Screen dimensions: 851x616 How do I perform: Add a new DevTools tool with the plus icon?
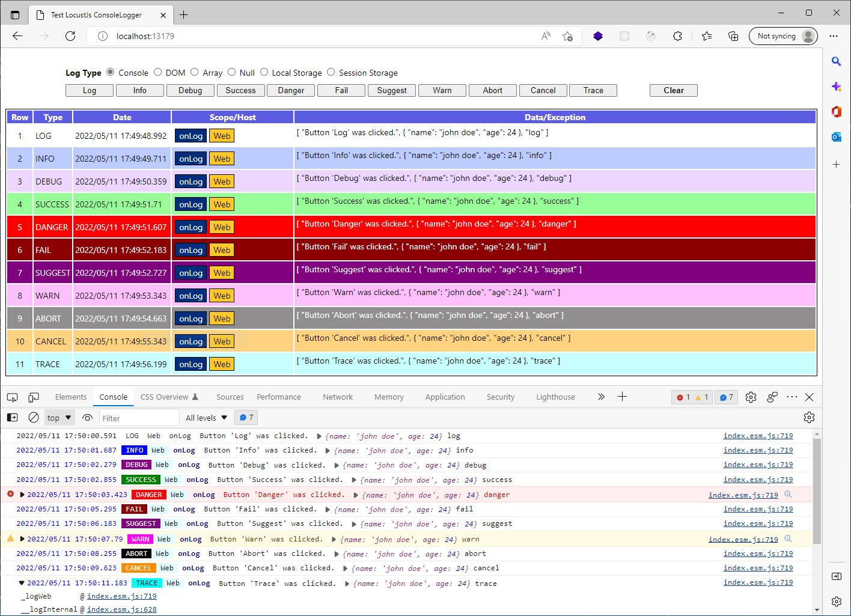coord(622,397)
